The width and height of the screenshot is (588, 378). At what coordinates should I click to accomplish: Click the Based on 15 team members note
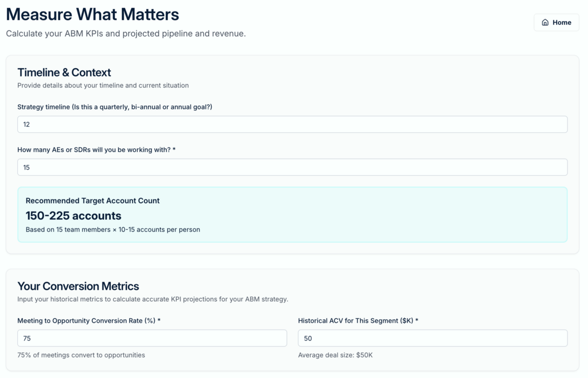(113, 229)
